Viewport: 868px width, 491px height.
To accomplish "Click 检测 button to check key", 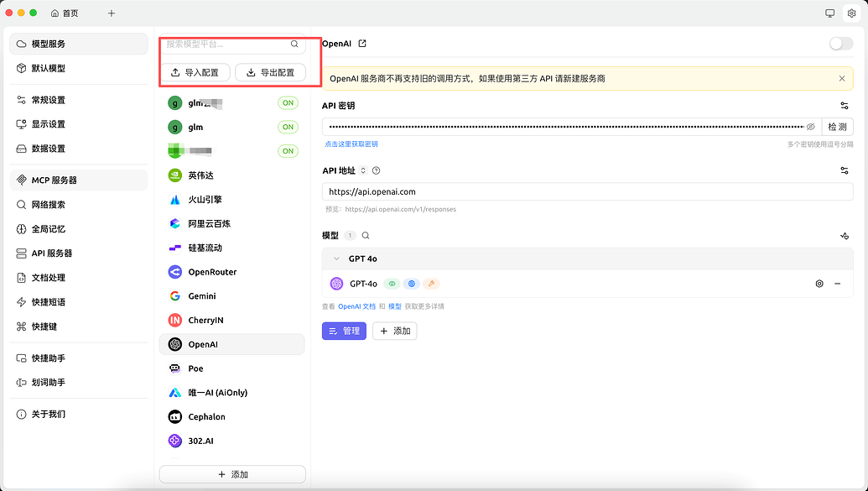I will point(838,127).
